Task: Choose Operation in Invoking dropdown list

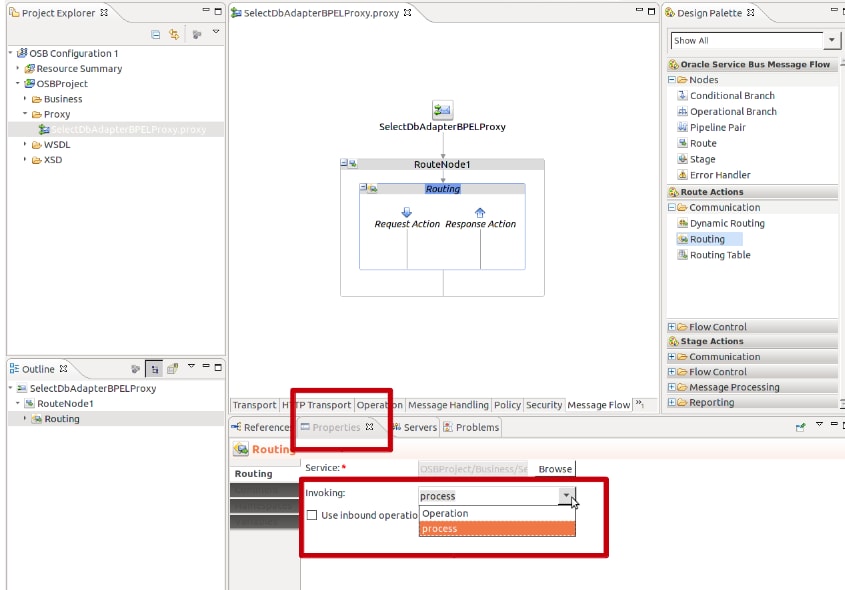Action: point(497,513)
